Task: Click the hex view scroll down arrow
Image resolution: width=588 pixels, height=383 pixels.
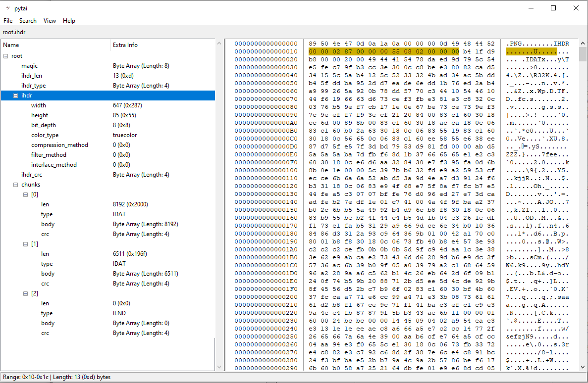Action: tap(583, 367)
